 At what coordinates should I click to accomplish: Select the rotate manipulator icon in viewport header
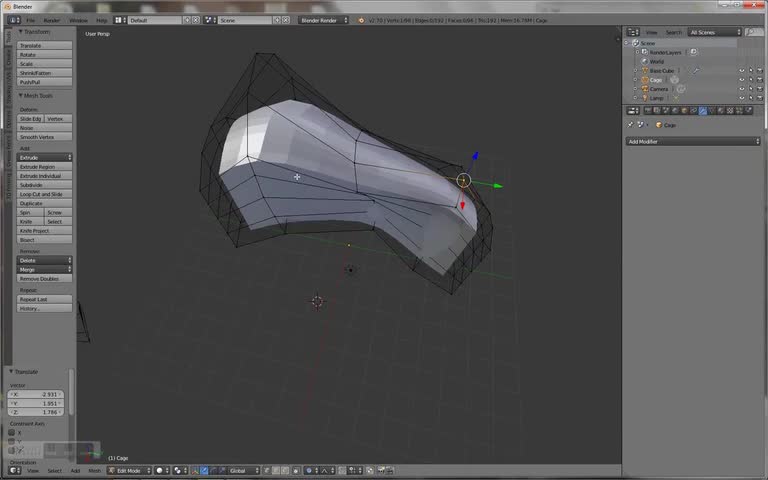(x=213, y=470)
